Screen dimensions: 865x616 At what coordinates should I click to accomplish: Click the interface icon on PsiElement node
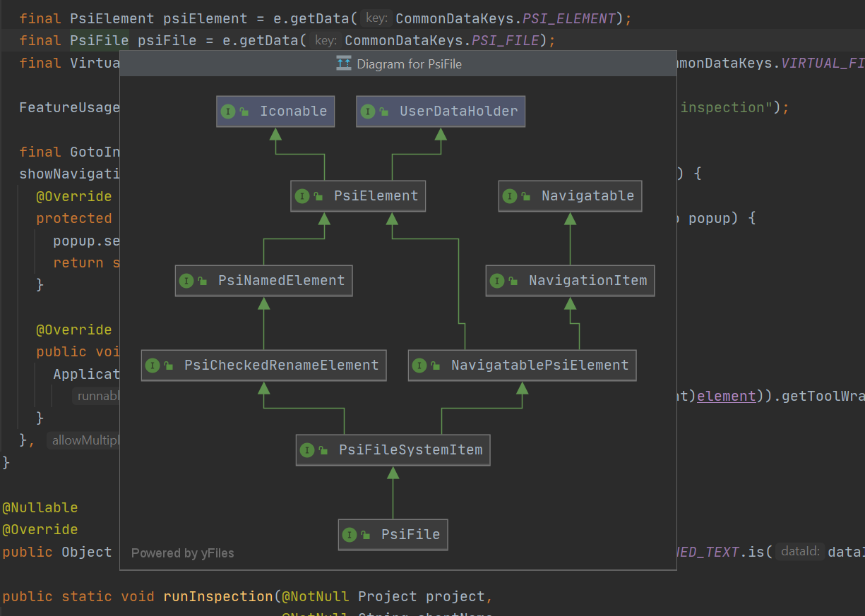302,196
